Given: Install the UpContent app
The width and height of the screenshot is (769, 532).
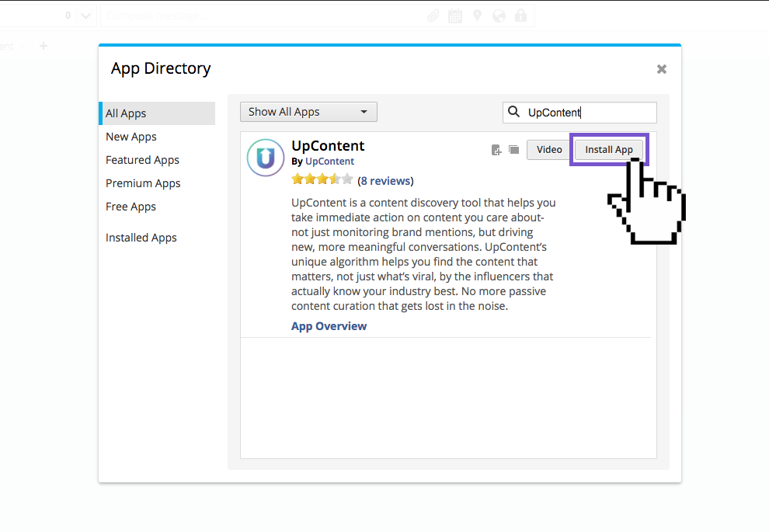Looking at the screenshot, I should 609,150.
